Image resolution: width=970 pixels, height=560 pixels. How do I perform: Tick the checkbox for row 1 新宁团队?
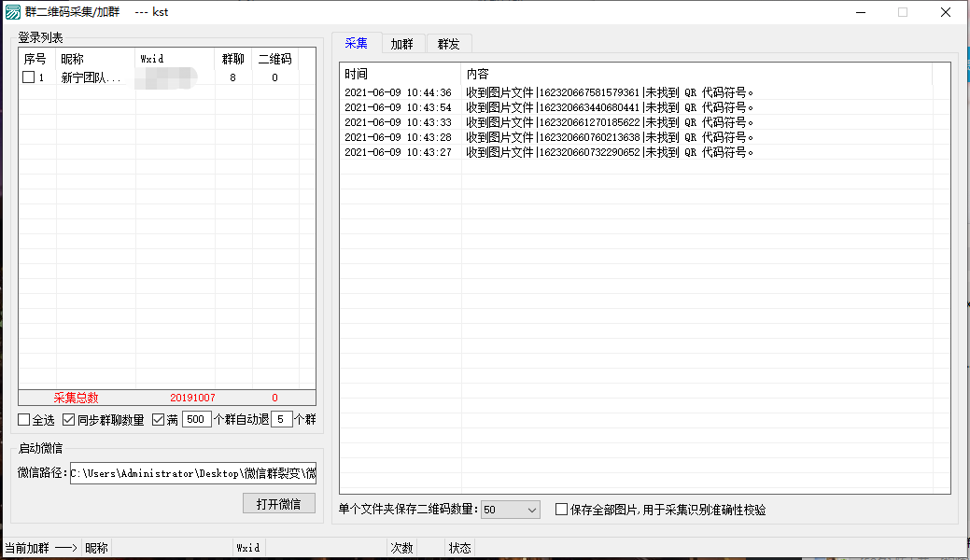[x=28, y=77]
